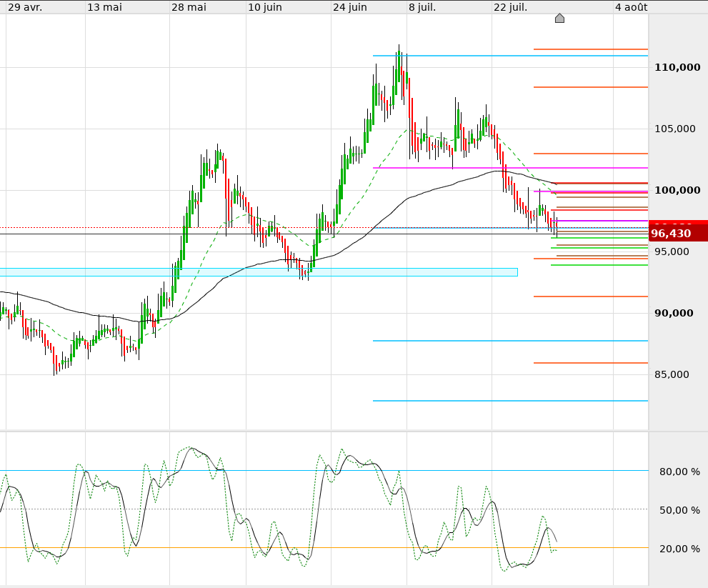Click the lowest cyan line below 85,000

click(x=510, y=401)
